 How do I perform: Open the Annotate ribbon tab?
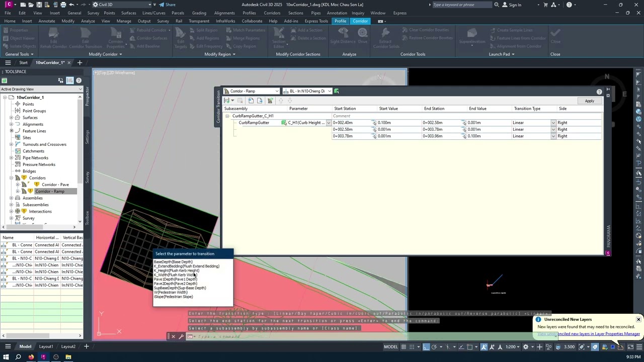tap(47, 21)
